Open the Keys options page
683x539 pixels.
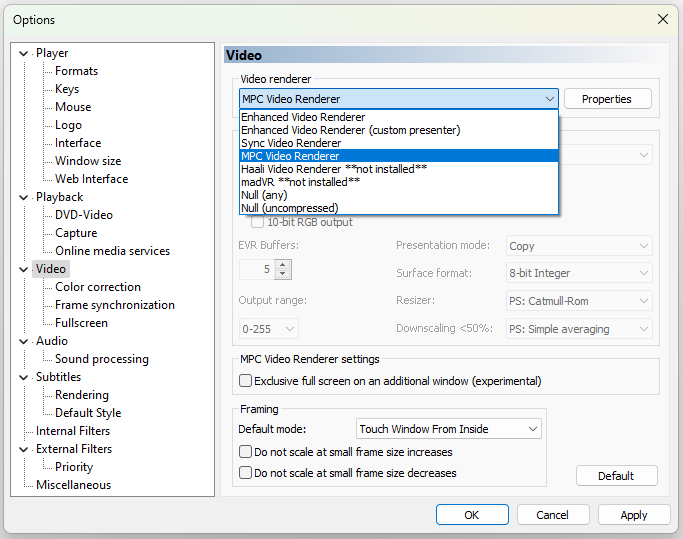(67, 89)
